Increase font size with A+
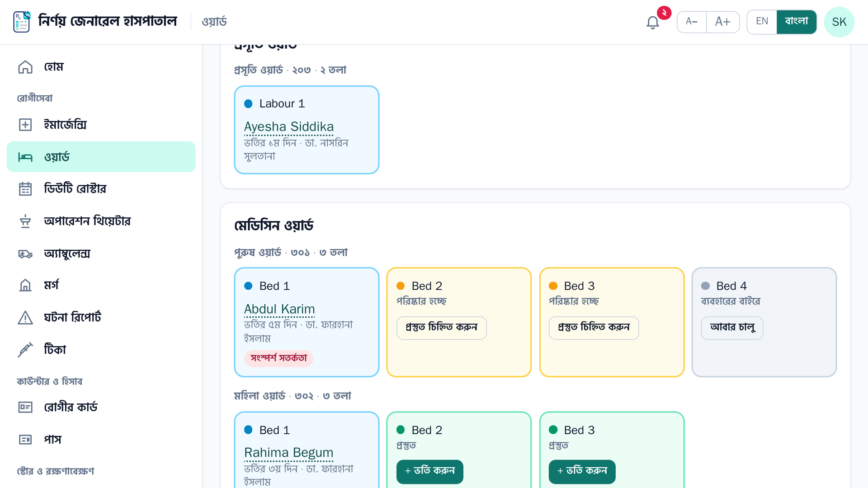The width and height of the screenshot is (868, 488). pyautogui.click(x=722, y=22)
